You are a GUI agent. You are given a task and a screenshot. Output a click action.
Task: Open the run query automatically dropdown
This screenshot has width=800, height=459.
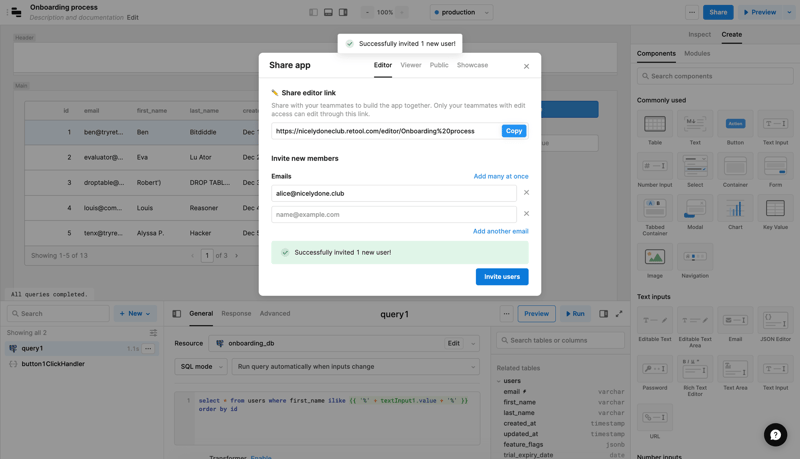point(356,366)
